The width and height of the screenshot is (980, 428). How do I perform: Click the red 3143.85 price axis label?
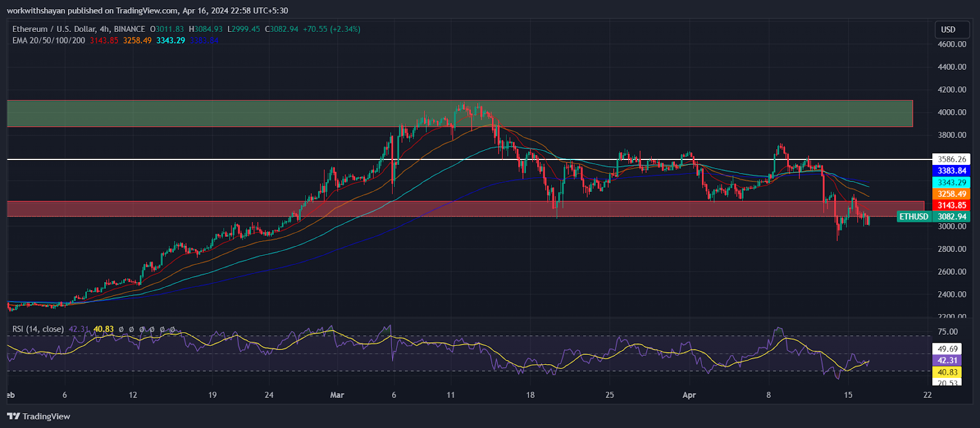(x=951, y=205)
